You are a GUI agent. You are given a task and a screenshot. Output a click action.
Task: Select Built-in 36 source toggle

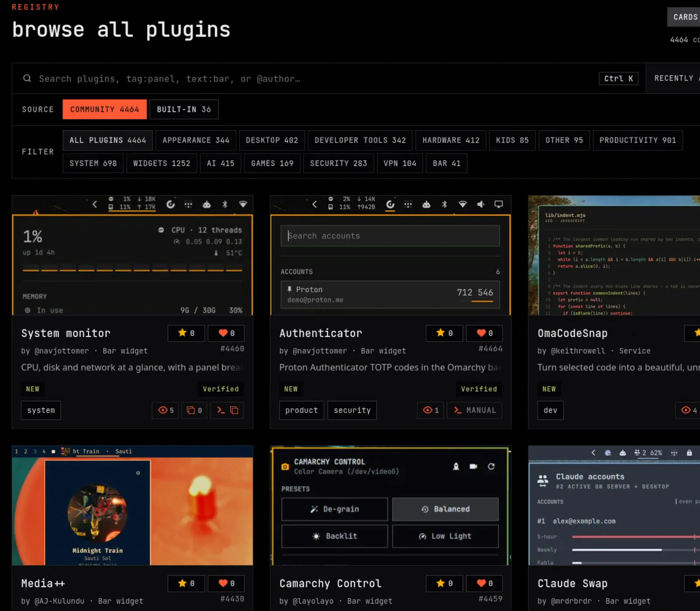coord(184,109)
